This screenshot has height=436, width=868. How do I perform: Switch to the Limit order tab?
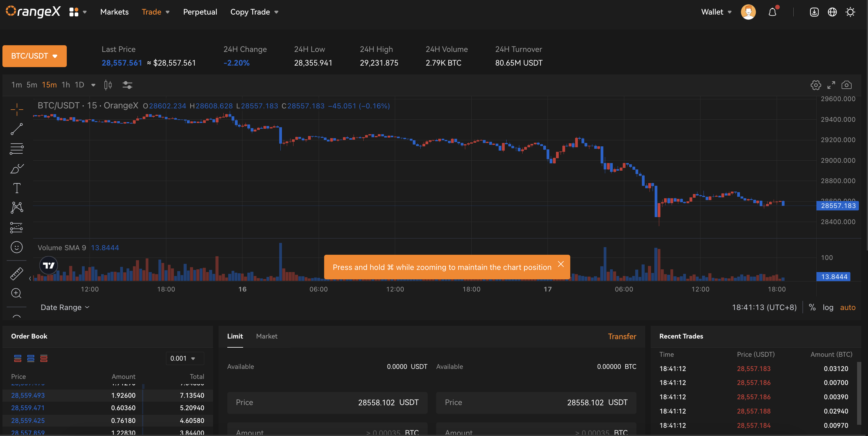pyautogui.click(x=235, y=336)
